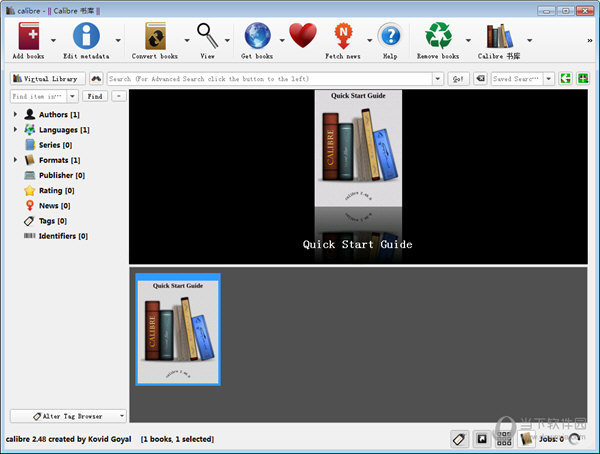Open the Calibre library icon
The image size is (600, 454).
tap(499, 36)
